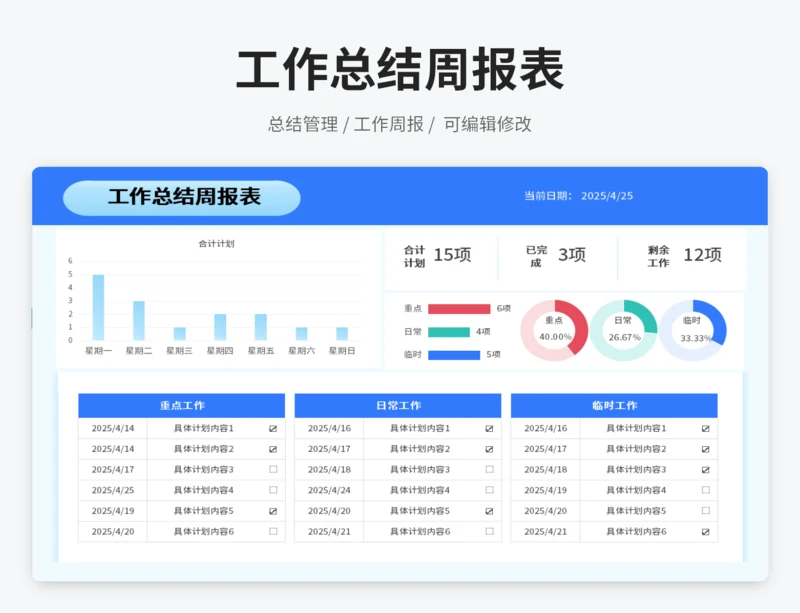Image resolution: width=800 pixels, height=613 pixels.
Task: Click the 合计计划 chart title
Action: pyautogui.click(x=216, y=243)
